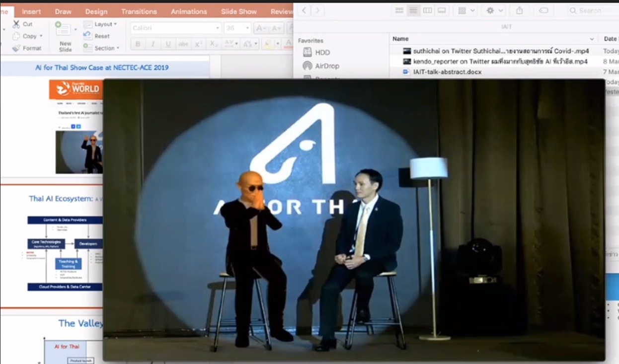This screenshot has width=619, height=364.
Task: Switch to the Design tab
Action: click(96, 11)
